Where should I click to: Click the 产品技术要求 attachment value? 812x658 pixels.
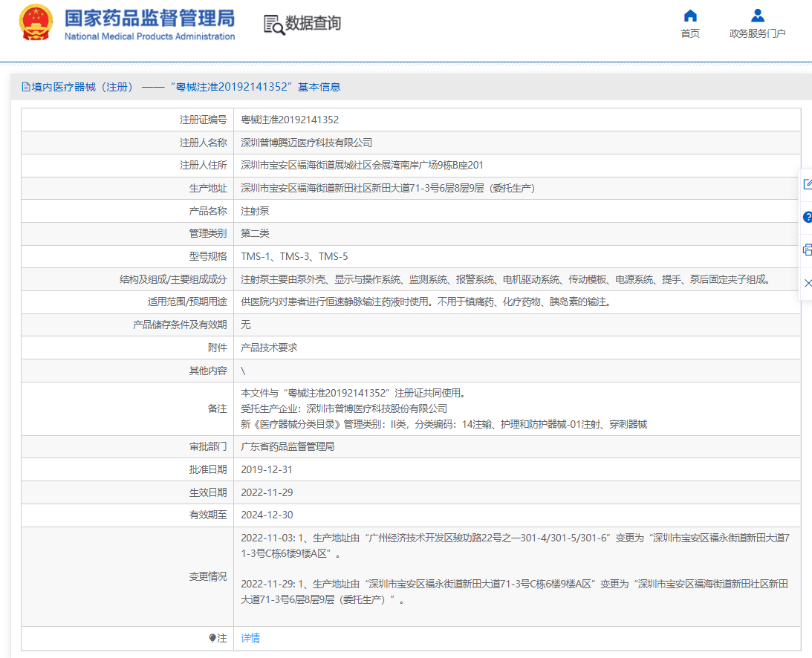click(x=269, y=348)
